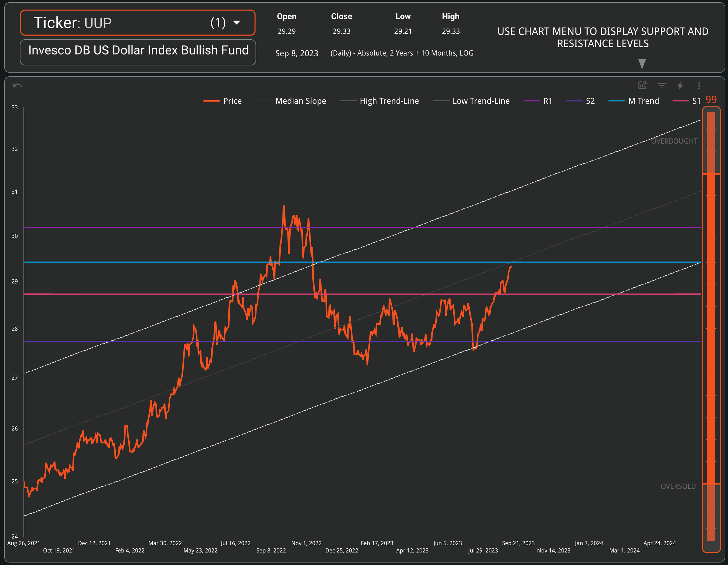Click the Sep 8, 2023 date label
This screenshot has width=728, height=565.
[x=296, y=53]
